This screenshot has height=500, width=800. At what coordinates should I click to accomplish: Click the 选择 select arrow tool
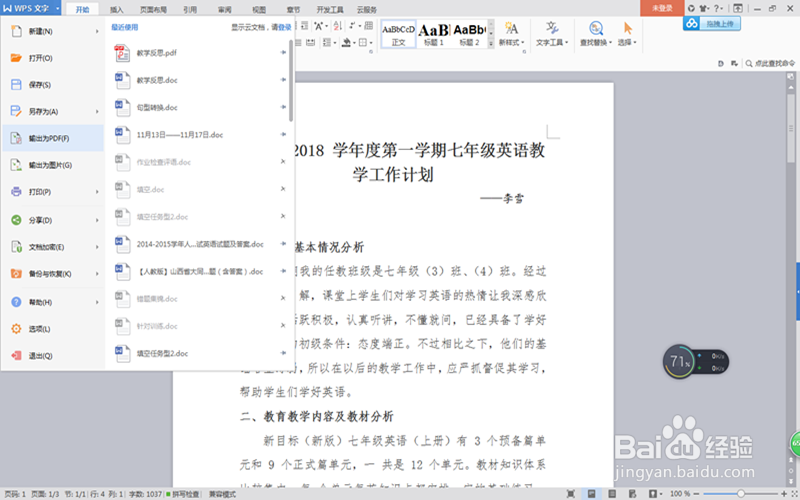(627, 34)
